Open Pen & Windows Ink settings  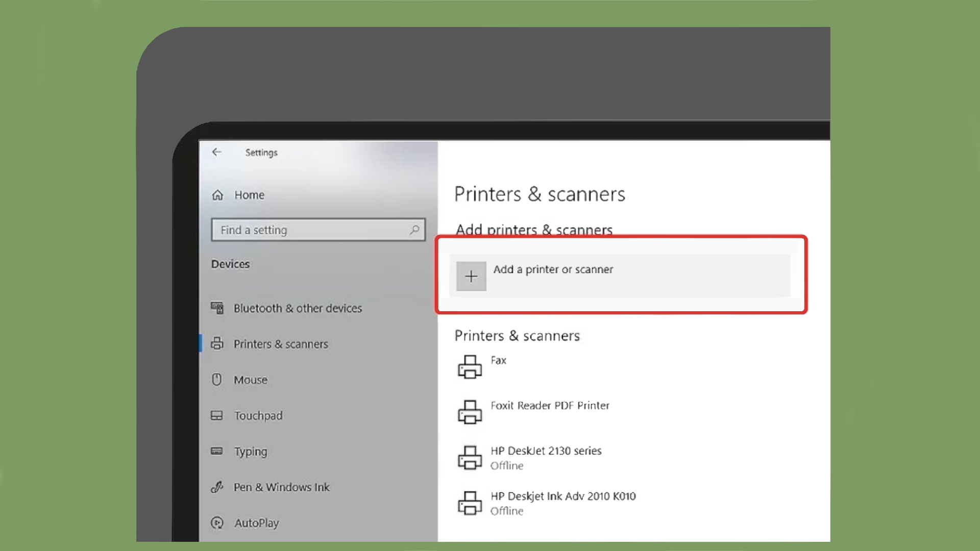click(282, 487)
